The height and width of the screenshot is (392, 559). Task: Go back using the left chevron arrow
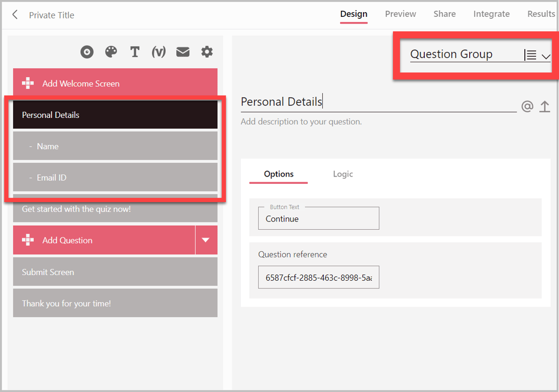point(15,15)
